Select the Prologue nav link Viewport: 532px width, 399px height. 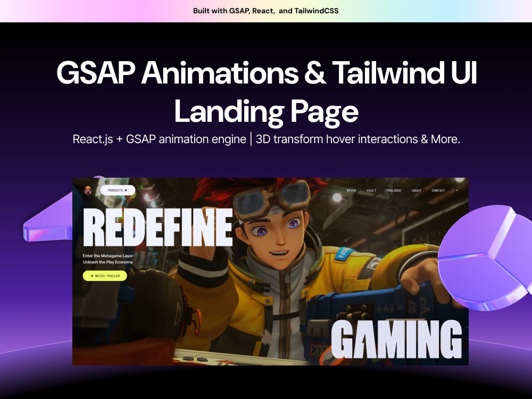point(394,190)
